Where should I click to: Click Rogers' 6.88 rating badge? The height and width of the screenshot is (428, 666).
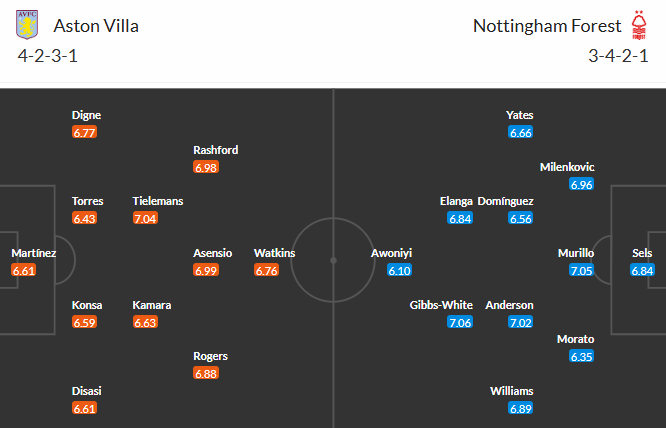click(206, 373)
